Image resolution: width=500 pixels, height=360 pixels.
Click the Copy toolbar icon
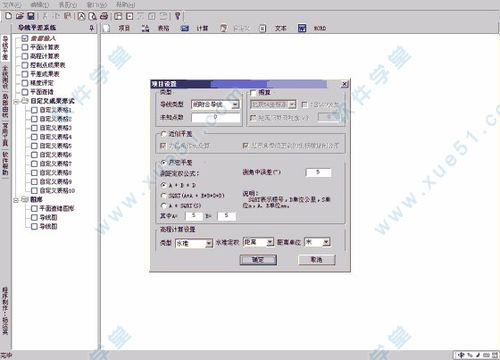(57, 16)
